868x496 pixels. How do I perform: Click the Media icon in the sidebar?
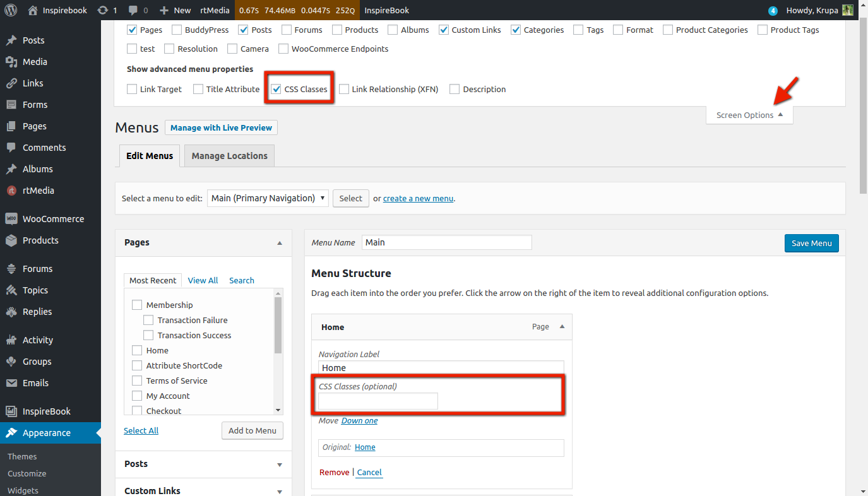(x=11, y=62)
